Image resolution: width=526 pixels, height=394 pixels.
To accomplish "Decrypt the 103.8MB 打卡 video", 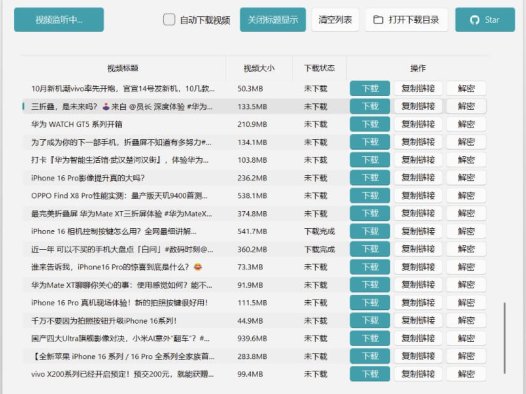I will (466, 160).
